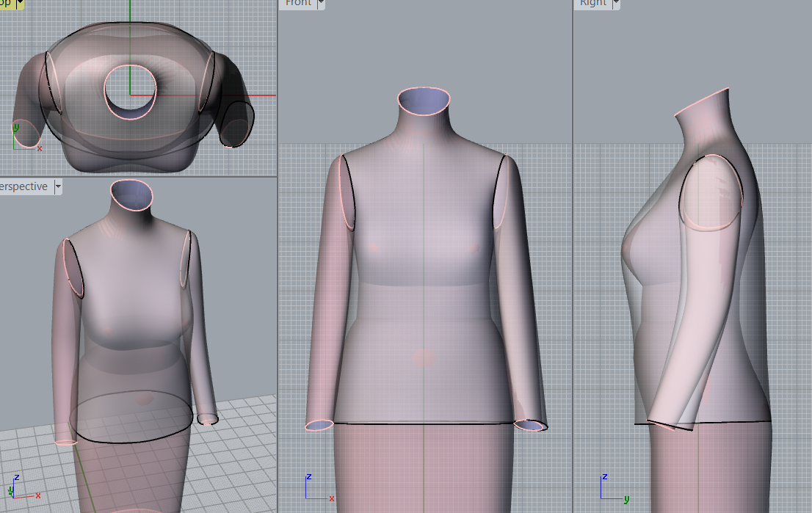Click the Perspective viewport title label
Viewport: 812px width, 513px height.
23,186
